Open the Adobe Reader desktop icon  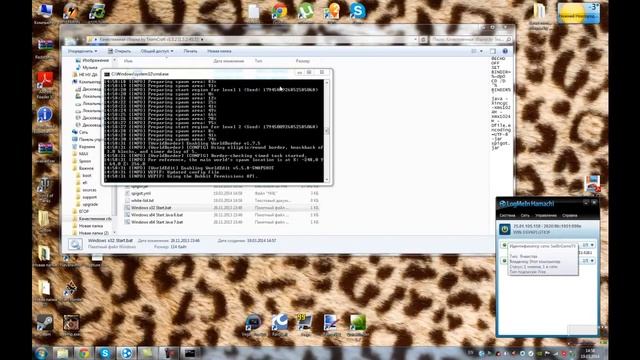pyautogui.click(x=44, y=82)
